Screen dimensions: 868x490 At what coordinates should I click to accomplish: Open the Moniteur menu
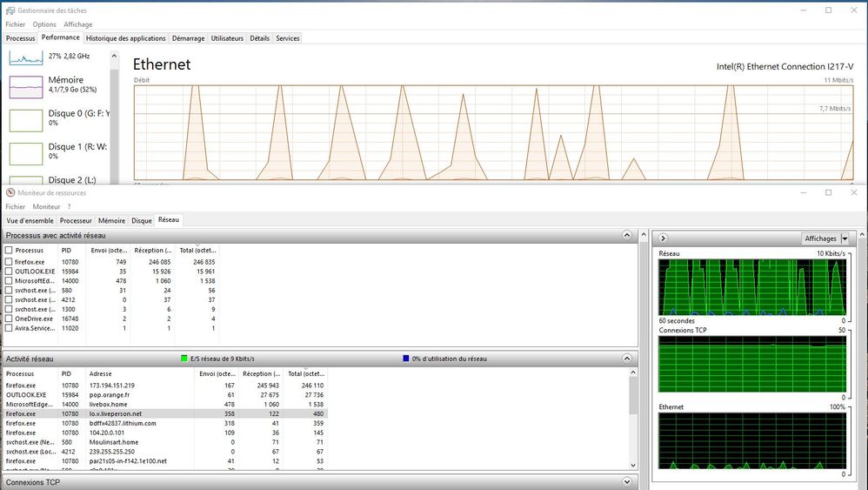tap(46, 207)
